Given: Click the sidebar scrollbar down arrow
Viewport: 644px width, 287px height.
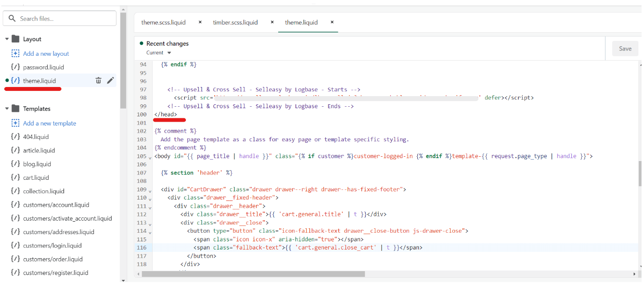Looking at the screenshot, I should tap(123, 280).
